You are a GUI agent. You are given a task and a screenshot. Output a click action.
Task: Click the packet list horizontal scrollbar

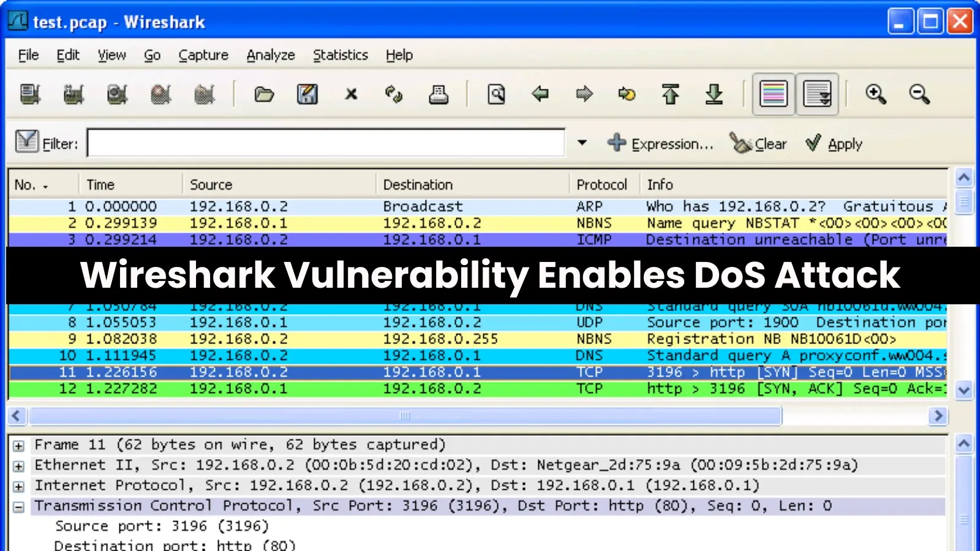coord(404,416)
